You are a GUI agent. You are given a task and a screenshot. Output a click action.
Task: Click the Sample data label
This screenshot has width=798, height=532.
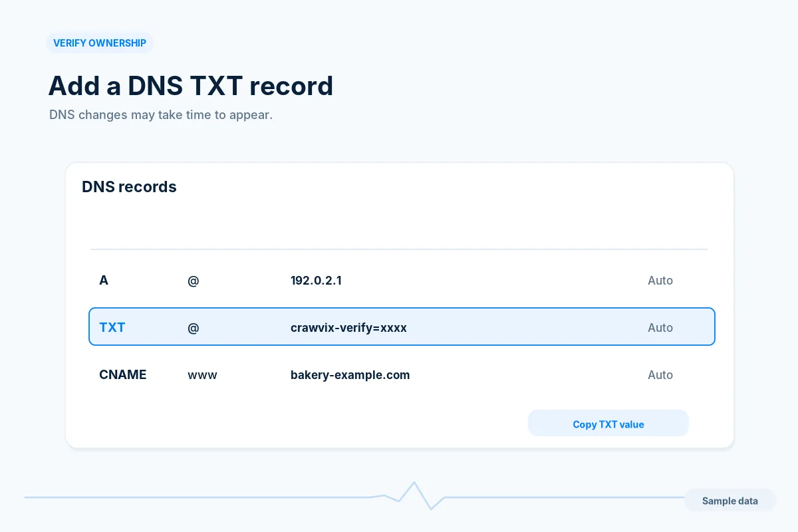point(730,501)
